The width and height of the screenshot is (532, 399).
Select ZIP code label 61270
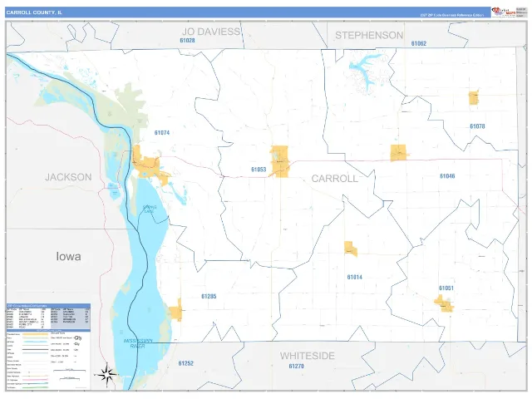pyautogui.click(x=297, y=366)
